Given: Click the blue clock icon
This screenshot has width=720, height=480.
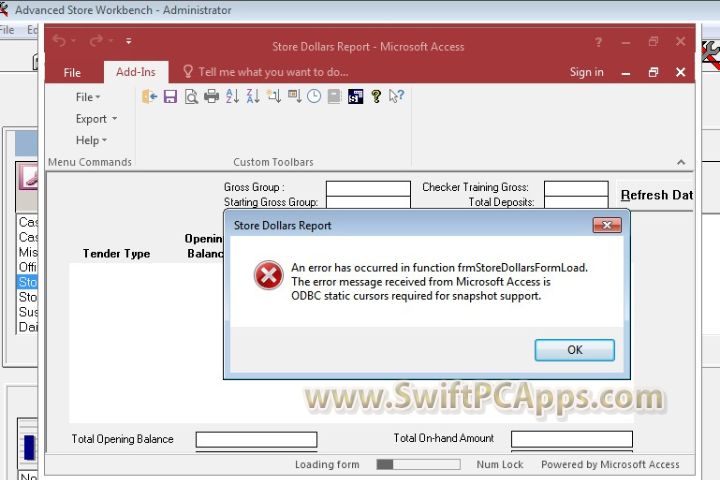Looking at the screenshot, I should [314, 96].
